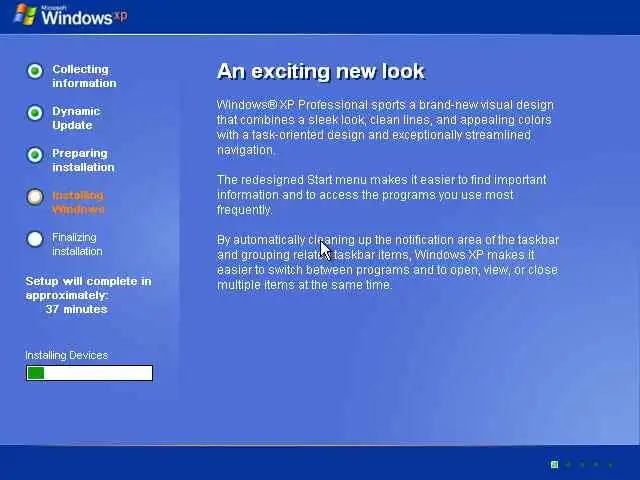Click the Preparing installation step label
This screenshot has height=480, width=640.
[83, 160]
